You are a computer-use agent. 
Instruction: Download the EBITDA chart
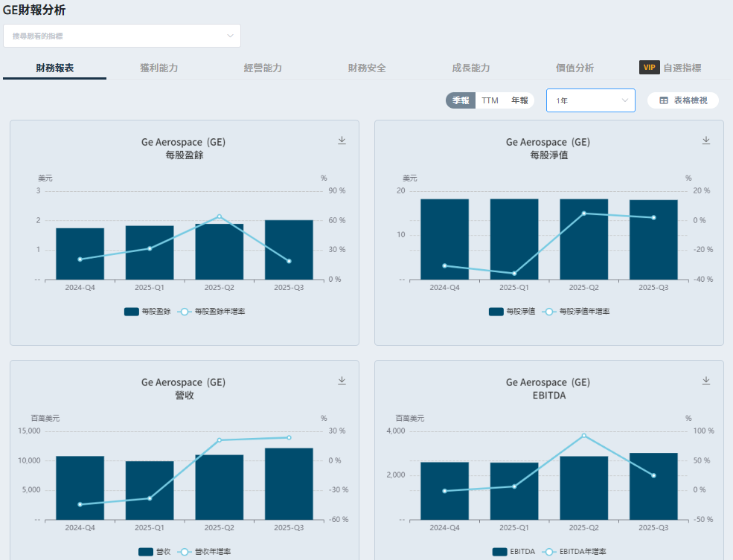pyautogui.click(x=706, y=380)
